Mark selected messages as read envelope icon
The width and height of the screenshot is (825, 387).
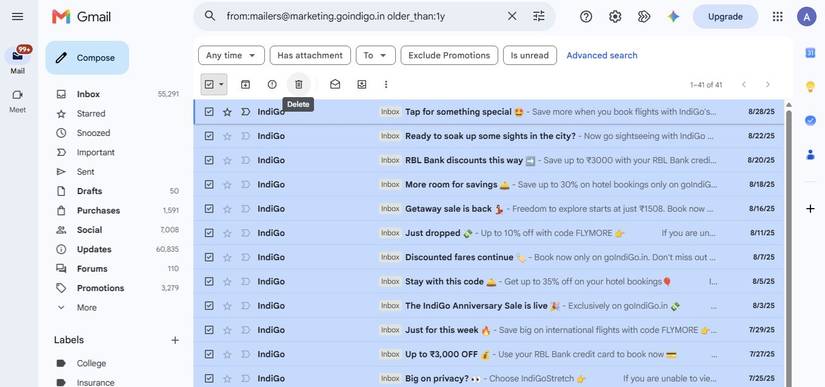[x=335, y=84]
